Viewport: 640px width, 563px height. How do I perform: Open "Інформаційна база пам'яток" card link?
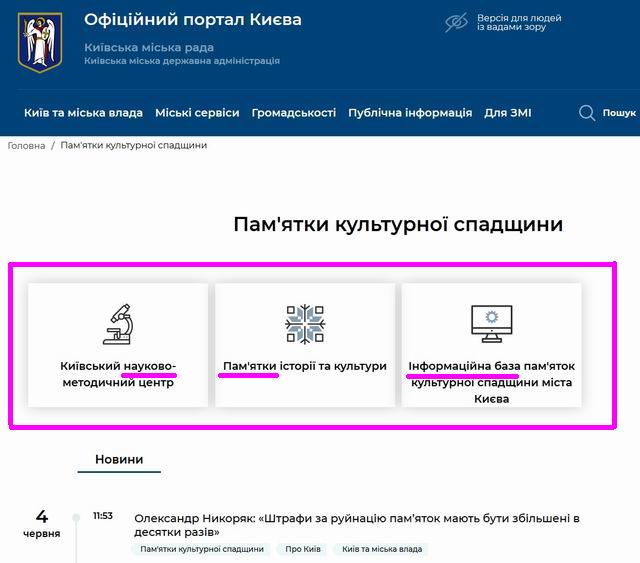click(x=491, y=381)
